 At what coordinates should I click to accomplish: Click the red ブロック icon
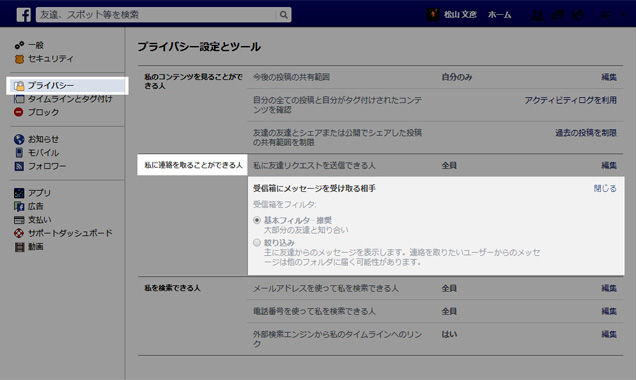[x=19, y=112]
